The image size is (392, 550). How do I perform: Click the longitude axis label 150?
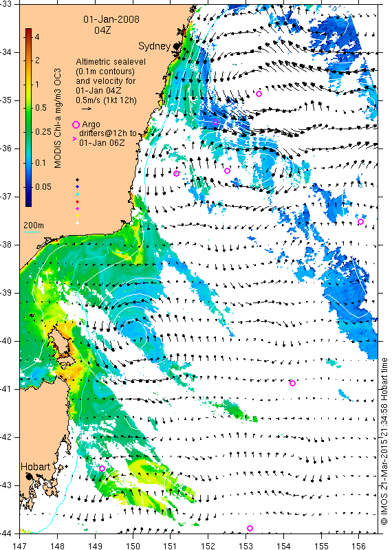(x=133, y=546)
